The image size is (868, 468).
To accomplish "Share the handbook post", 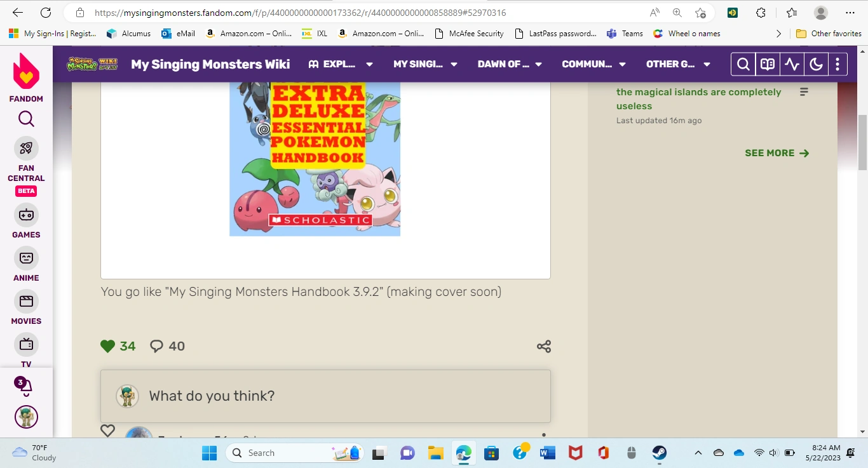I will point(543,346).
